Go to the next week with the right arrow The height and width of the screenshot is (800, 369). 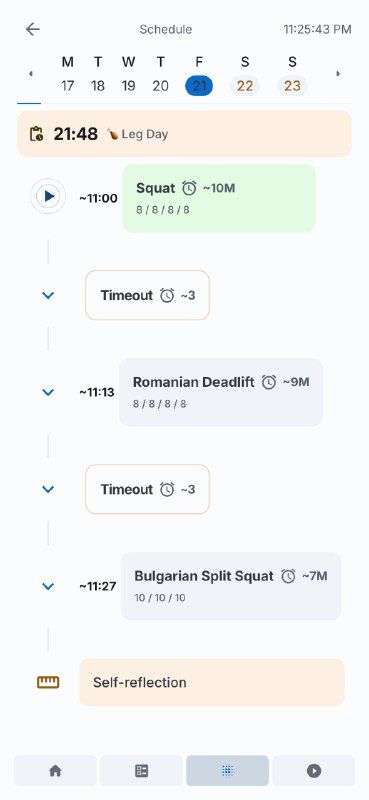(338, 73)
